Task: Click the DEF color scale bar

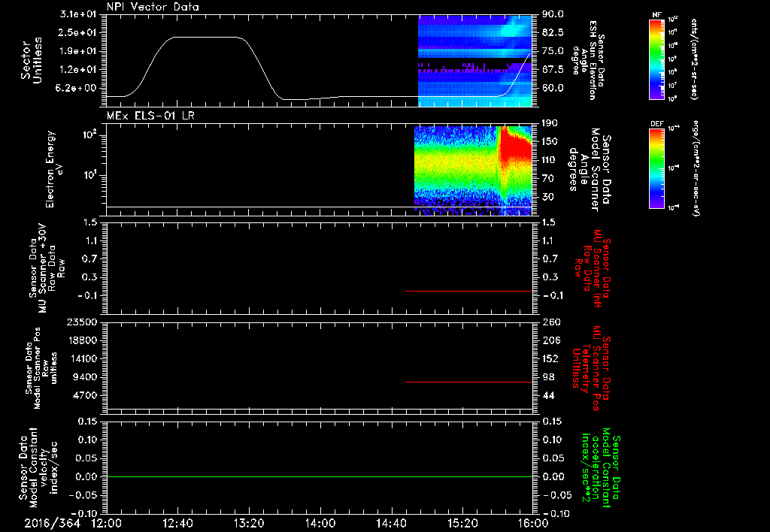Action: point(656,168)
